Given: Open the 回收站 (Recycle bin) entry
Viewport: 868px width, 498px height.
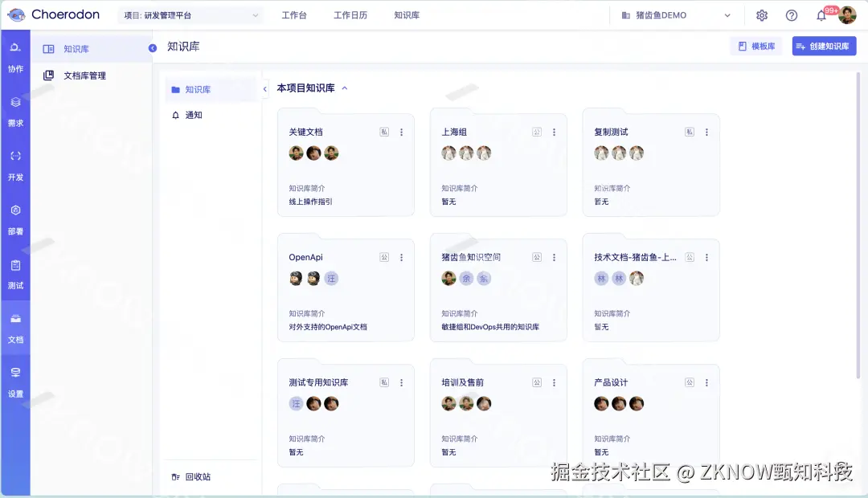Looking at the screenshot, I should pos(194,476).
